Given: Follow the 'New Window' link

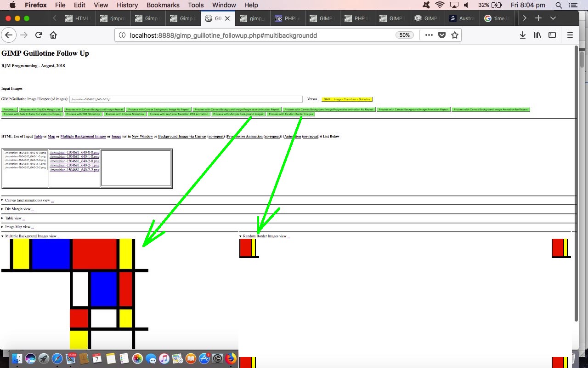Looking at the screenshot, I should click(x=142, y=137).
